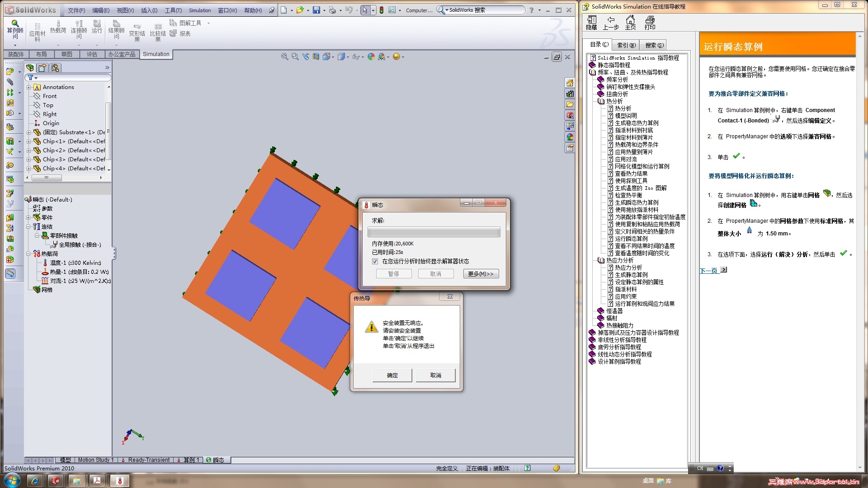Click the 主页 home icon in tutorial

630,20
